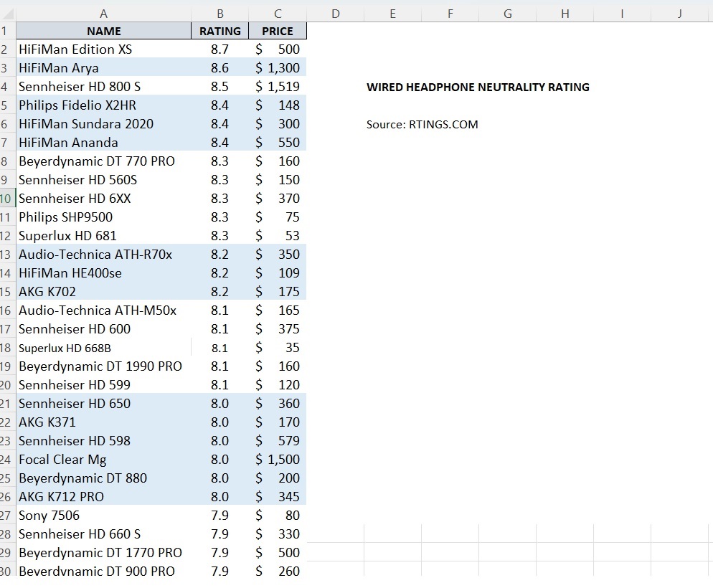This screenshot has height=588, width=713.
Task: Select column G header
Action: point(507,14)
